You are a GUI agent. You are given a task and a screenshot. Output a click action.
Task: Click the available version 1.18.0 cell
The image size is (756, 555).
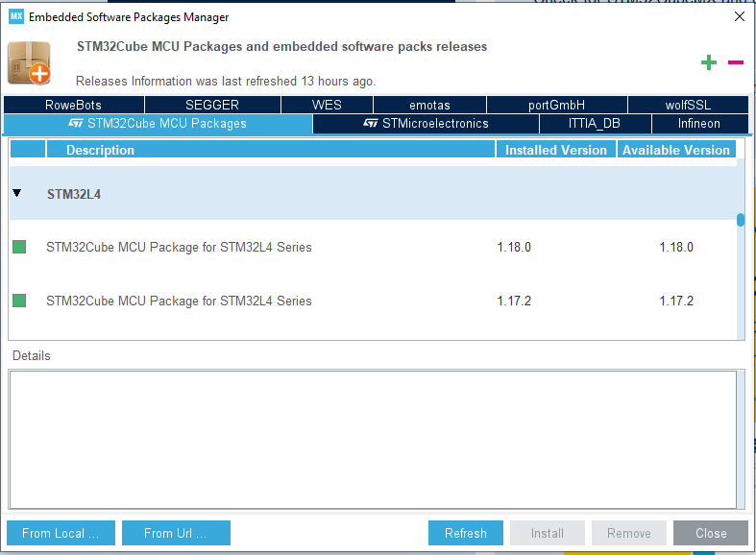point(676,247)
